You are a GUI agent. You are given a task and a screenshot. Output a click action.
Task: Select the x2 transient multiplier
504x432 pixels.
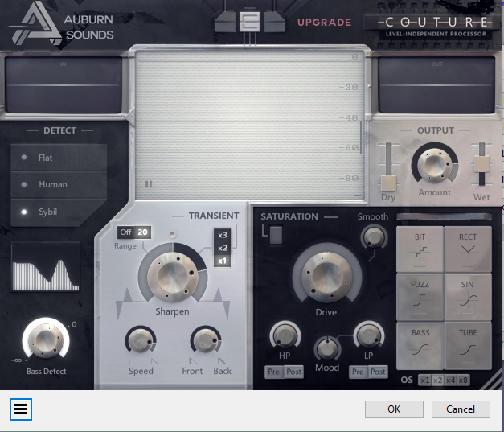click(222, 248)
